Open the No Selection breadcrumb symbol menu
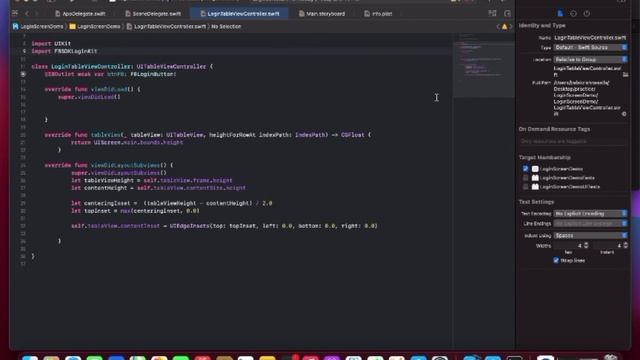Viewport: 640px width, 360px height. point(226,26)
